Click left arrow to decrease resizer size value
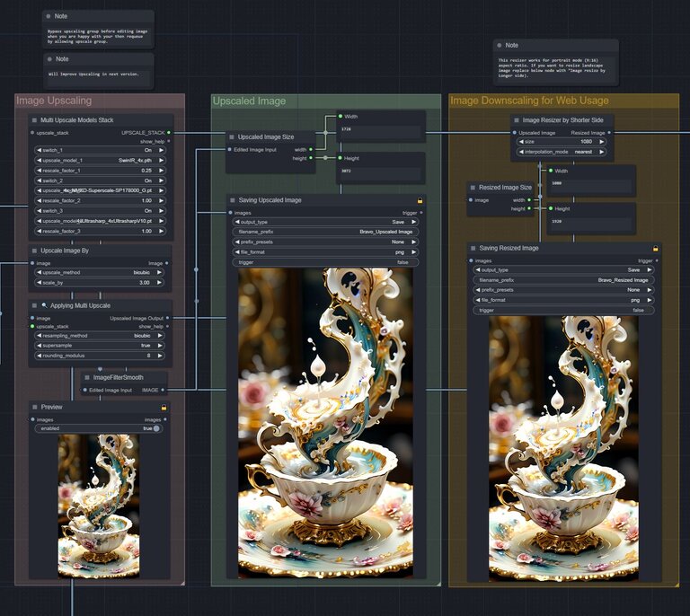Screen dimensions: 690x616 pos(520,142)
